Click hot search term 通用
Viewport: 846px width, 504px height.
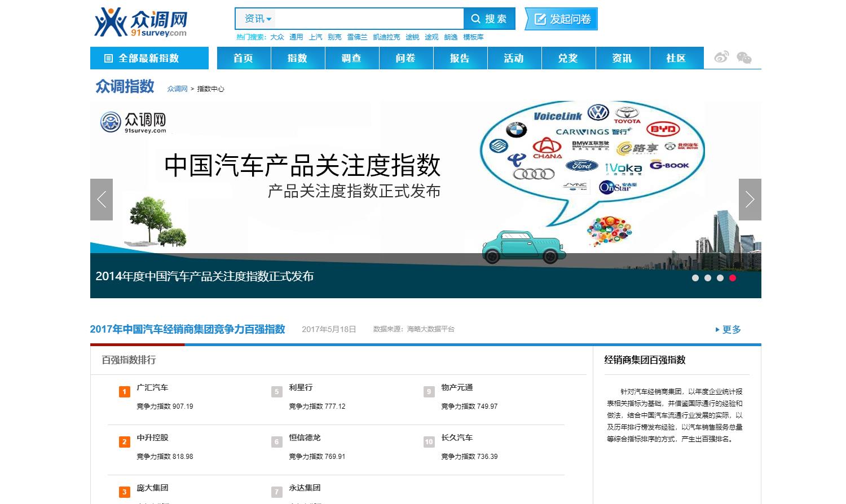296,37
